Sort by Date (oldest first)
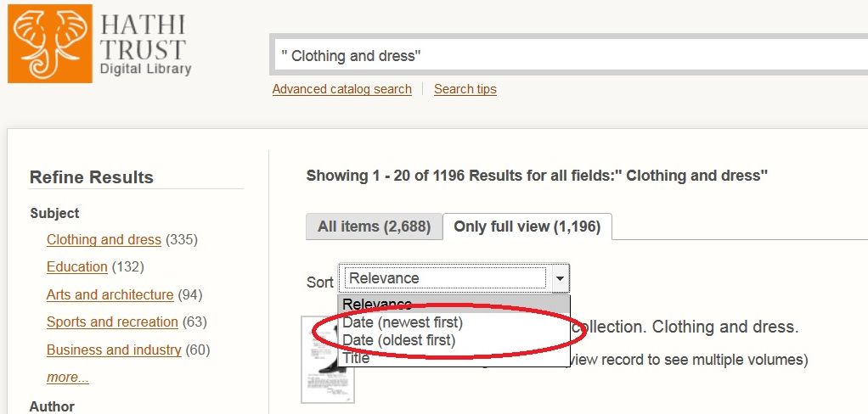 (x=398, y=340)
